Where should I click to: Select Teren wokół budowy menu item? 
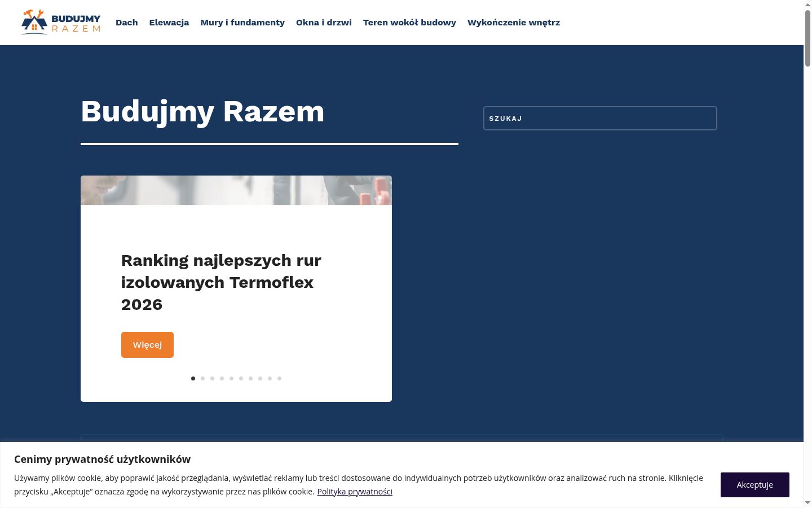409,23
